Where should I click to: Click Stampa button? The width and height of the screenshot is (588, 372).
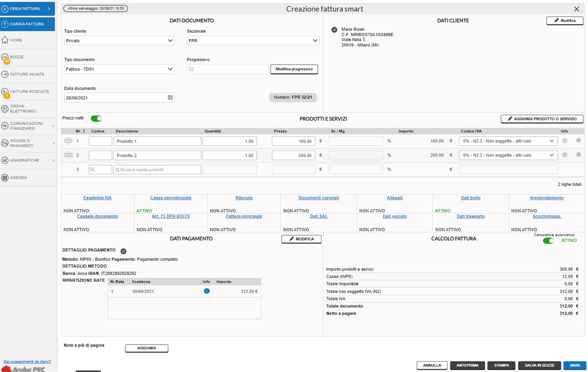tap(501, 365)
